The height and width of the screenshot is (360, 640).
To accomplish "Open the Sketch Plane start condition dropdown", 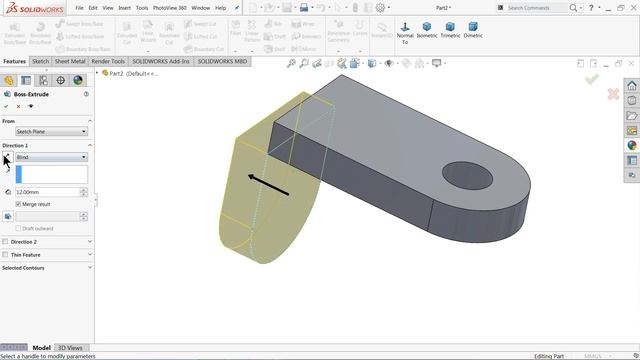I will pyautogui.click(x=51, y=131).
